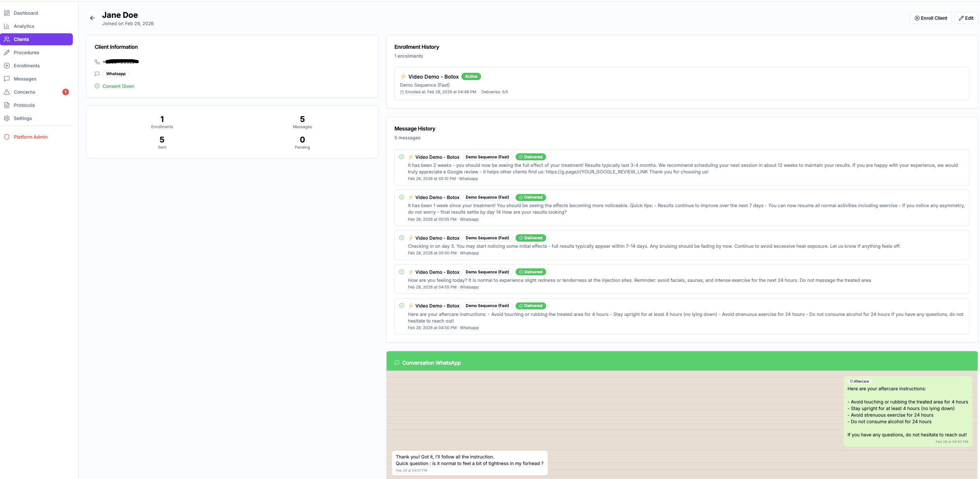The image size is (980, 479).
Task: Click the Protocols document icon
Action: click(7, 105)
